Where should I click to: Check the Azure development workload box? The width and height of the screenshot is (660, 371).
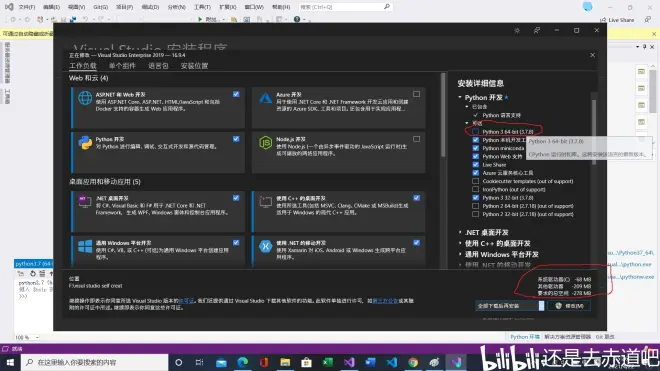click(416, 94)
